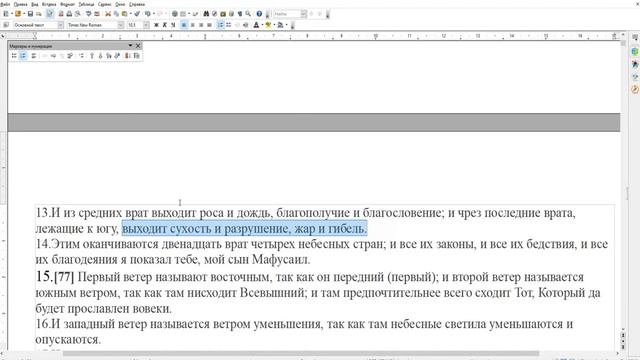This screenshot has width=640, height=360.
Task: Open Find & Replace binoculars icon
Action: (206, 14)
